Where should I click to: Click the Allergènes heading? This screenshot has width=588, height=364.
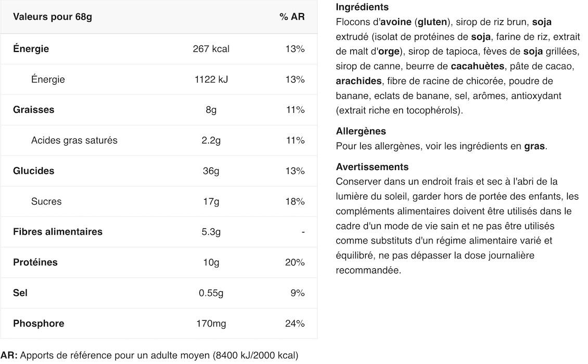click(361, 131)
